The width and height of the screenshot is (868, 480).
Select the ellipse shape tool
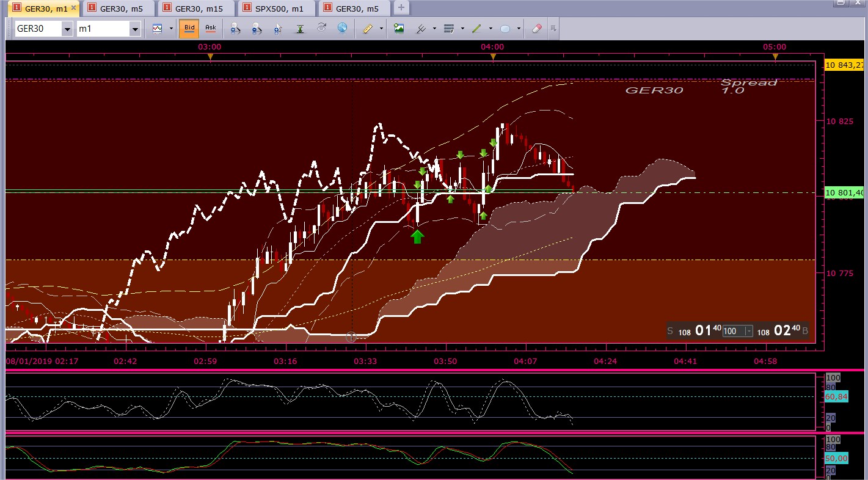(505, 28)
